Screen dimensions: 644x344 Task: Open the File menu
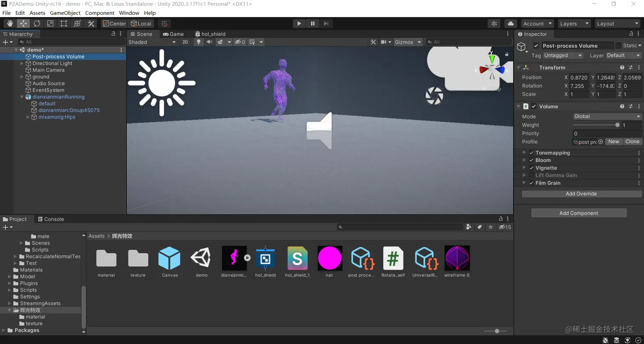pos(6,13)
